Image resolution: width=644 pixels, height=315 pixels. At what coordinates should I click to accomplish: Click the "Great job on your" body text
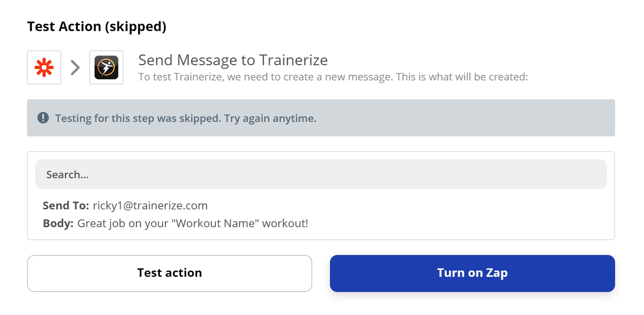click(123, 223)
